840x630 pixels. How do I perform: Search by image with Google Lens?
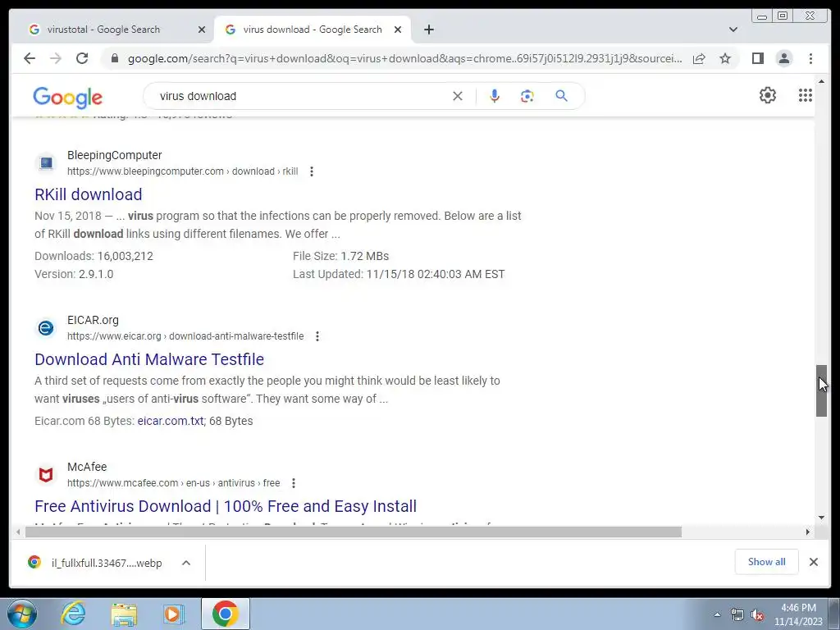pyautogui.click(x=527, y=96)
